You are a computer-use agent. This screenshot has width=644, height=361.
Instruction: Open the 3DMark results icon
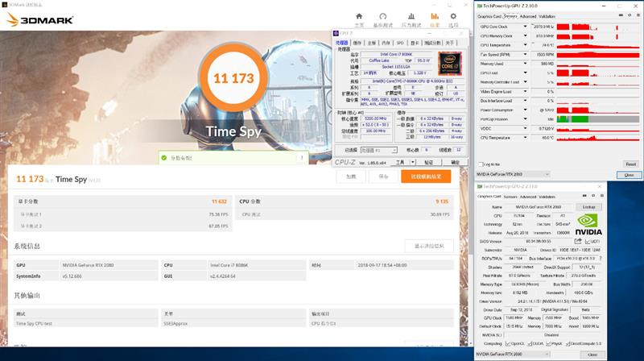pos(435,16)
